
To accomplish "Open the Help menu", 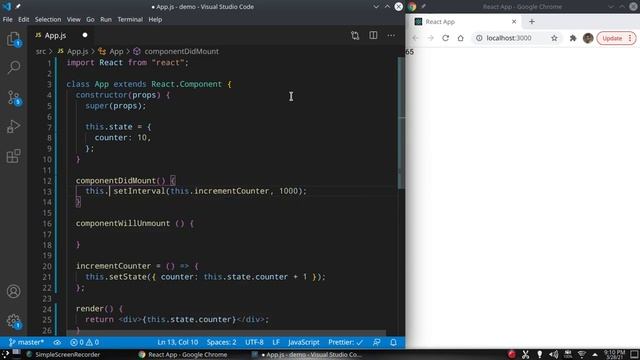I will click(155, 20).
